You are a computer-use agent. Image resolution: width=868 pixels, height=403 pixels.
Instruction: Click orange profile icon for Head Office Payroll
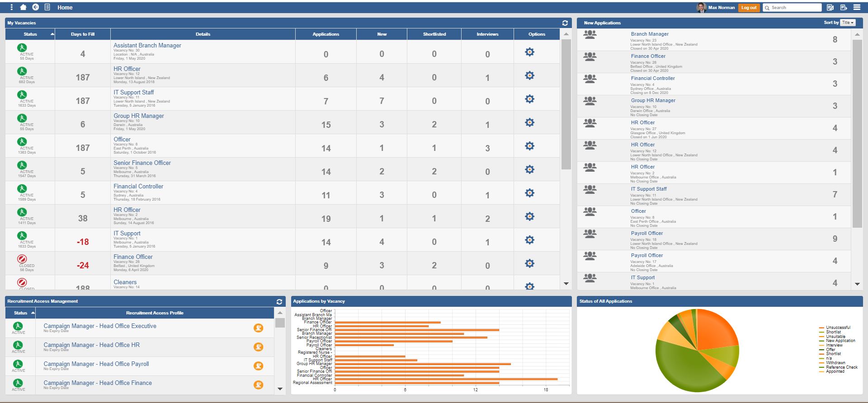tap(258, 366)
